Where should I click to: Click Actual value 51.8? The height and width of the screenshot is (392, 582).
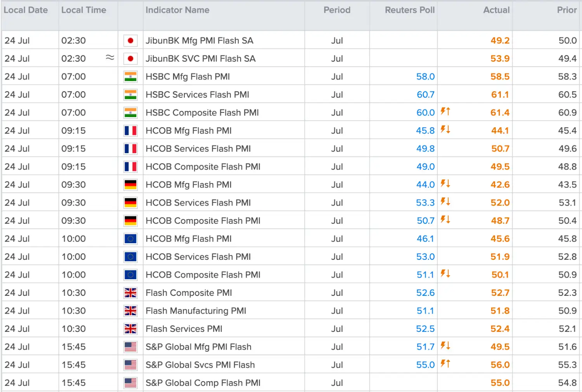pos(500,311)
